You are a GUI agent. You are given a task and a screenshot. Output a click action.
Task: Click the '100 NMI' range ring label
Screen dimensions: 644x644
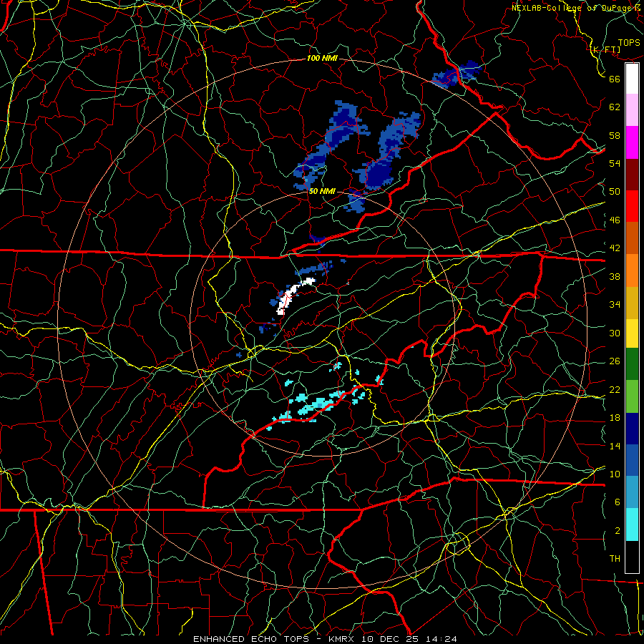pyautogui.click(x=322, y=58)
